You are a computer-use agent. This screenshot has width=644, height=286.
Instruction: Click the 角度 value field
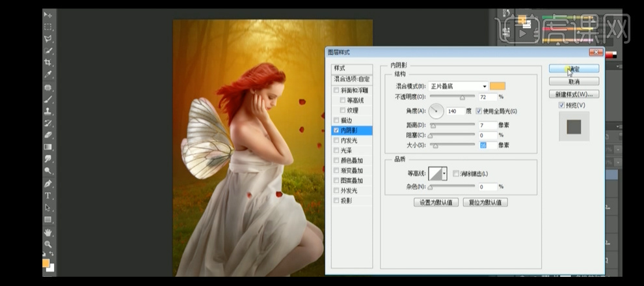pyautogui.click(x=456, y=111)
